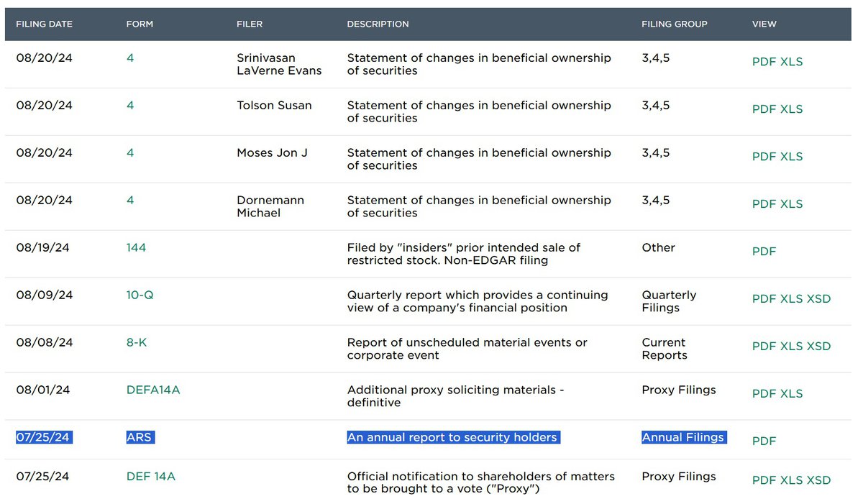
Task: Open Form 4 link for Tolson Susan
Action: (130, 106)
